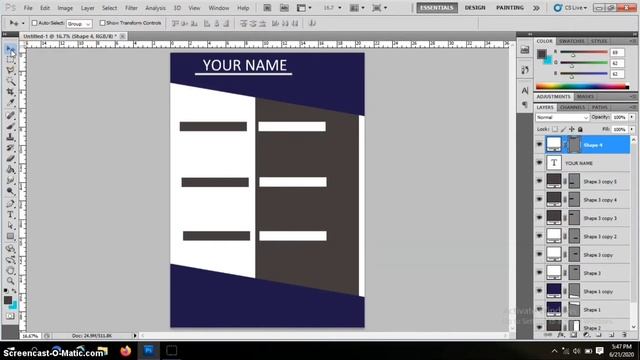The height and width of the screenshot is (360, 640).
Task: Open the Layer menu
Action: tap(87, 8)
